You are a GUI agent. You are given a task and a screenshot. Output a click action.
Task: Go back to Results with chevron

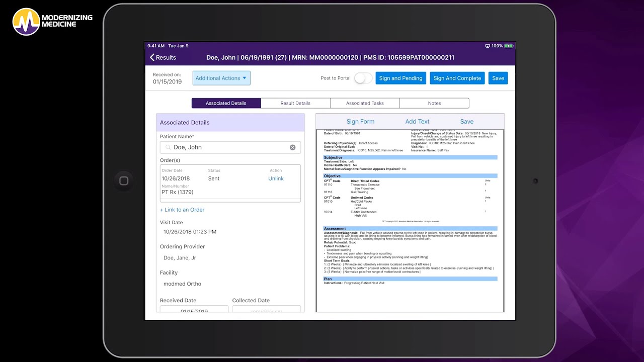[x=163, y=58]
